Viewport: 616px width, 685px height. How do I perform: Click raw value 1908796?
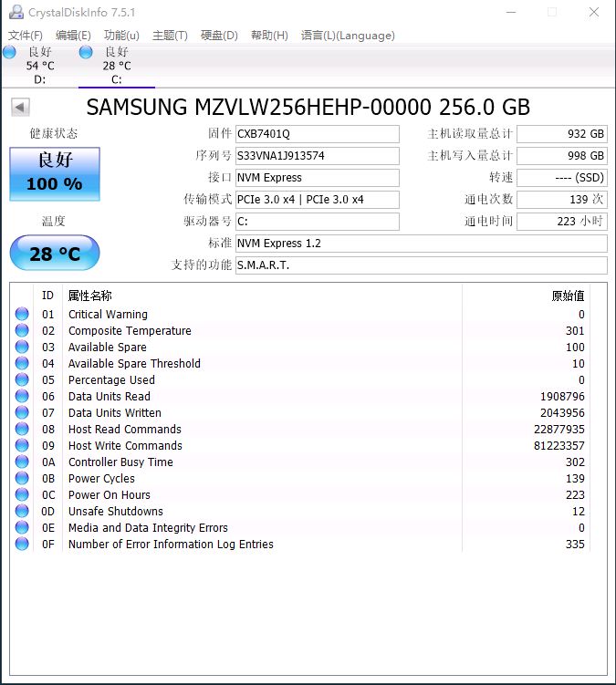click(562, 397)
